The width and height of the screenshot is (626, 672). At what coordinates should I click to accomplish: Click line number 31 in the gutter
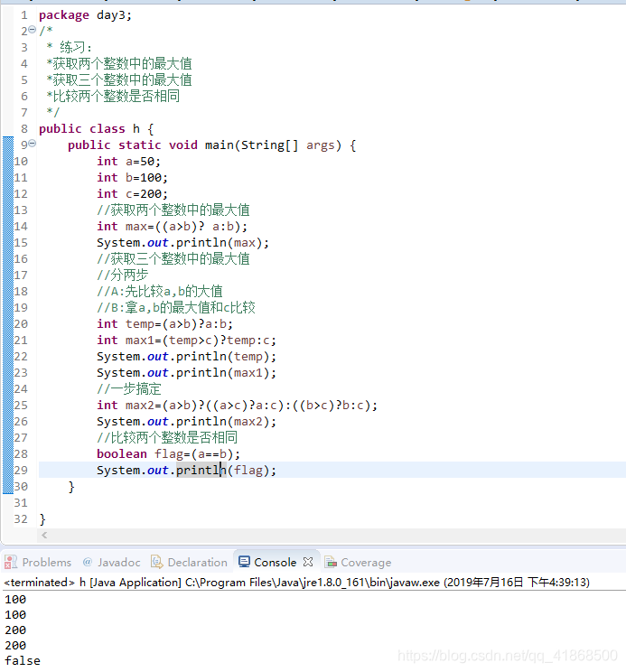click(x=21, y=503)
